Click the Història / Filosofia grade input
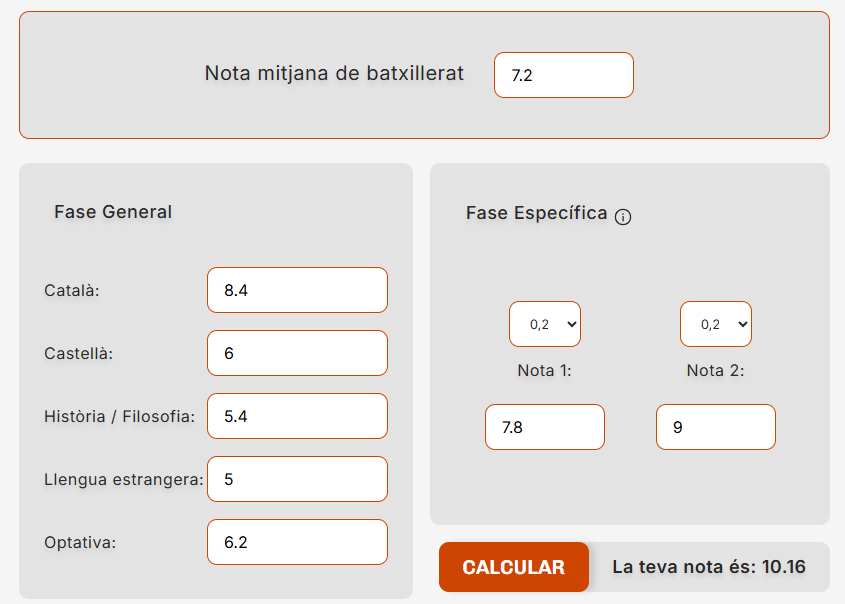Viewport: 845px width, 604px height. 297,416
